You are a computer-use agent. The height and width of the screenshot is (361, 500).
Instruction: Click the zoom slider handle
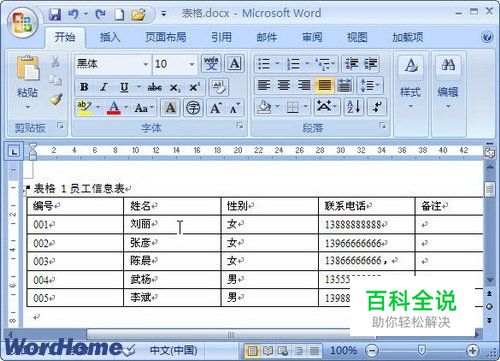[x=421, y=350]
